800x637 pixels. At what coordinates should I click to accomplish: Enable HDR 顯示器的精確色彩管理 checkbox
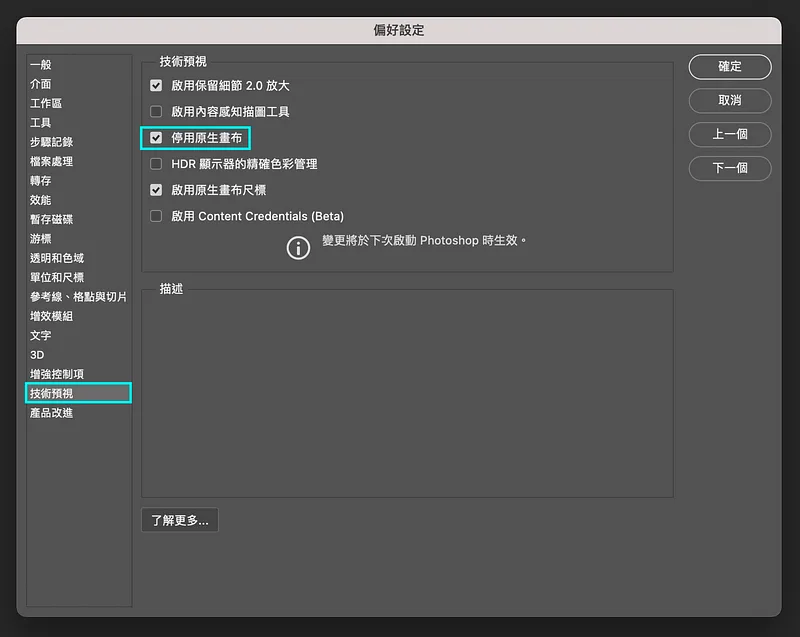(156, 164)
